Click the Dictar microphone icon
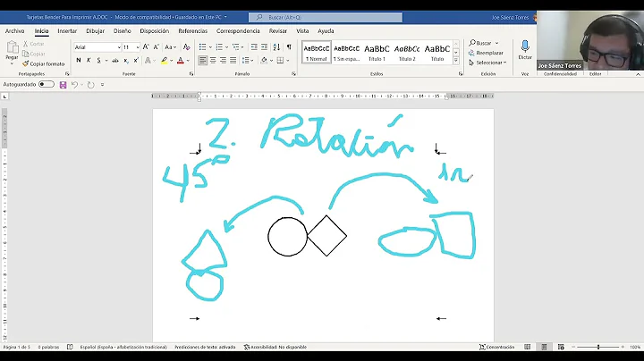Image resolution: width=644 pixels, height=361 pixels. click(525, 46)
